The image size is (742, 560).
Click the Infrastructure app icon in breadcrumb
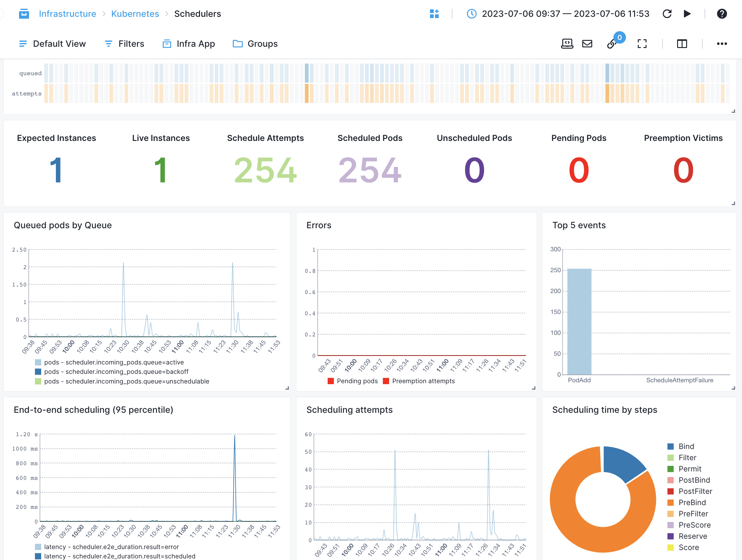[x=24, y=14]
